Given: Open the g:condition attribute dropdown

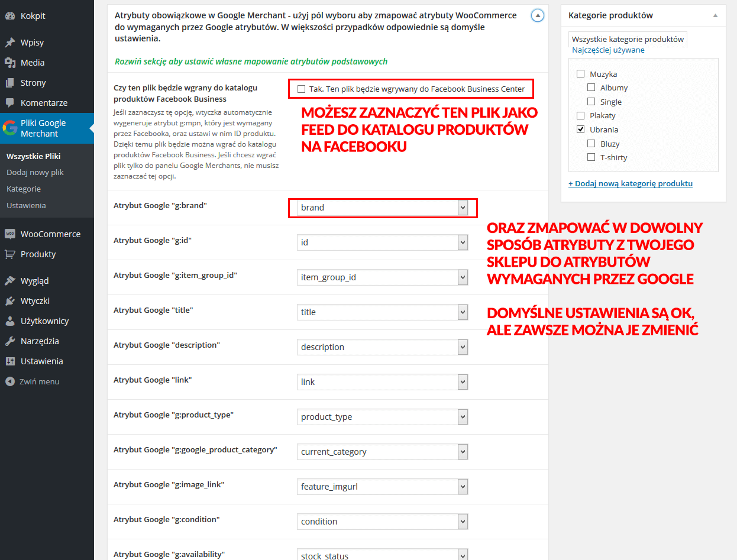Looking at the screenshot, I should (383, 522).
